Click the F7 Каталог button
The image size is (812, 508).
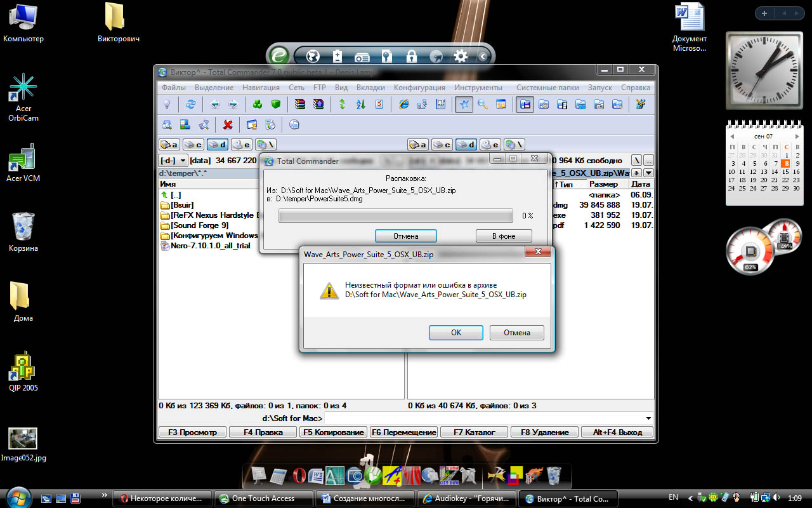pos(475,432)
